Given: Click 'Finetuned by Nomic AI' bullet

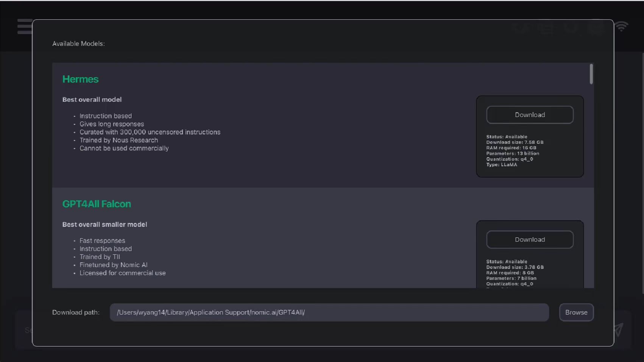Looking at the screenshot, I should pyautogui.click(x=114, y=265).
